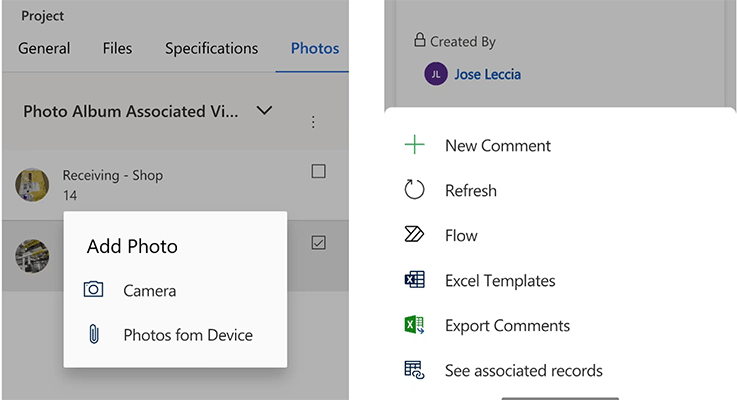Go to the Specifications tab

point(211,48)
